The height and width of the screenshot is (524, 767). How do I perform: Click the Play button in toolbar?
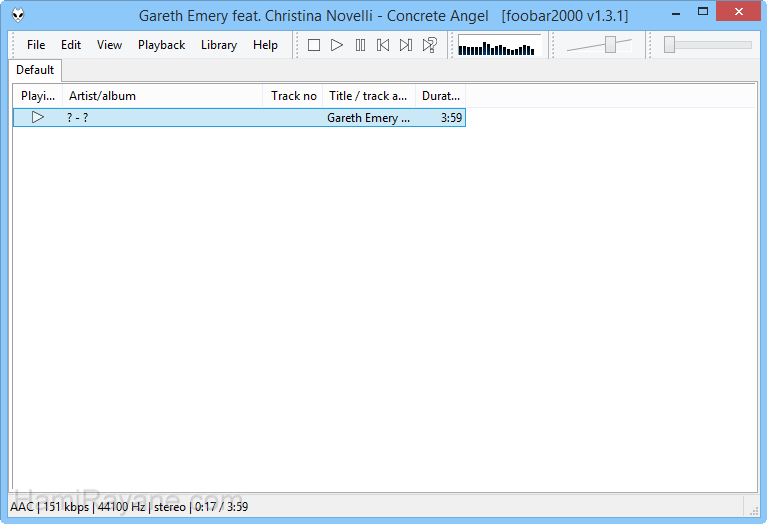pos(337,45)
